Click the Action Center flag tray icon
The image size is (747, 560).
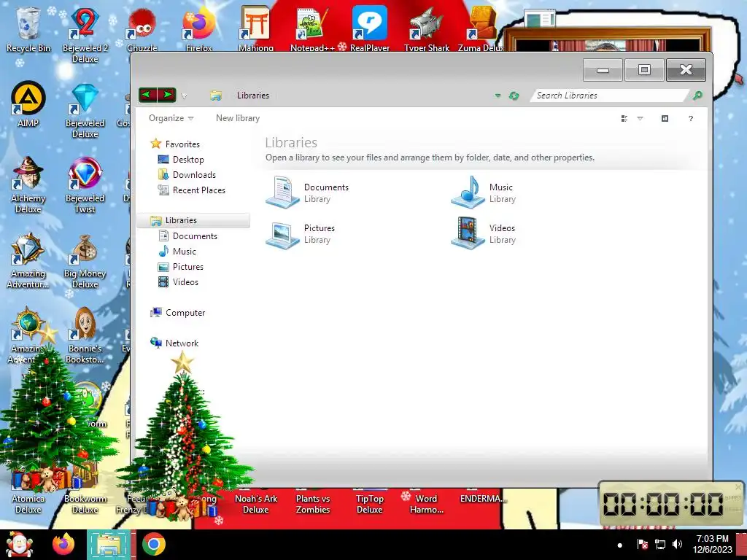click(642, 544)
